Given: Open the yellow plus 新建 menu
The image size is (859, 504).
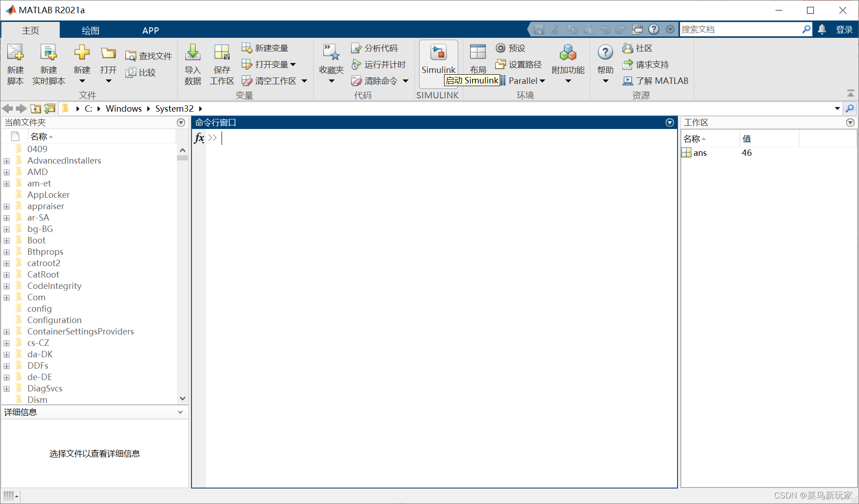Looking at the screenshot, I should click(82, 64).
